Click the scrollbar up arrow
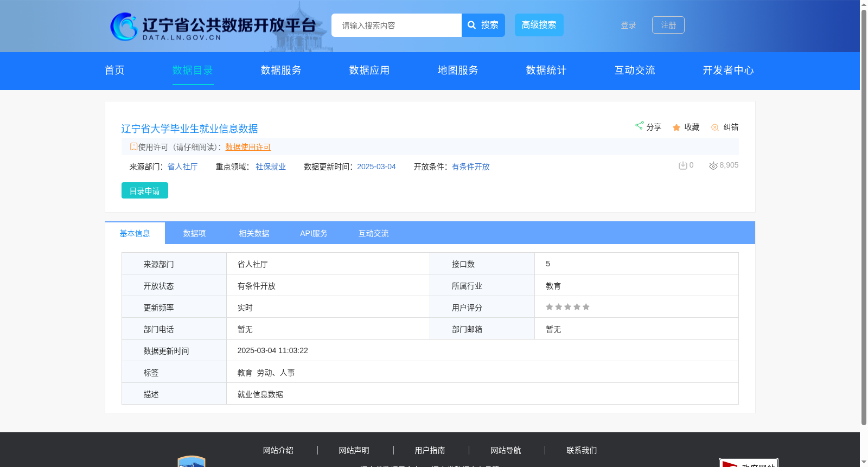This screenshot has width=868, height=467. 864,4
